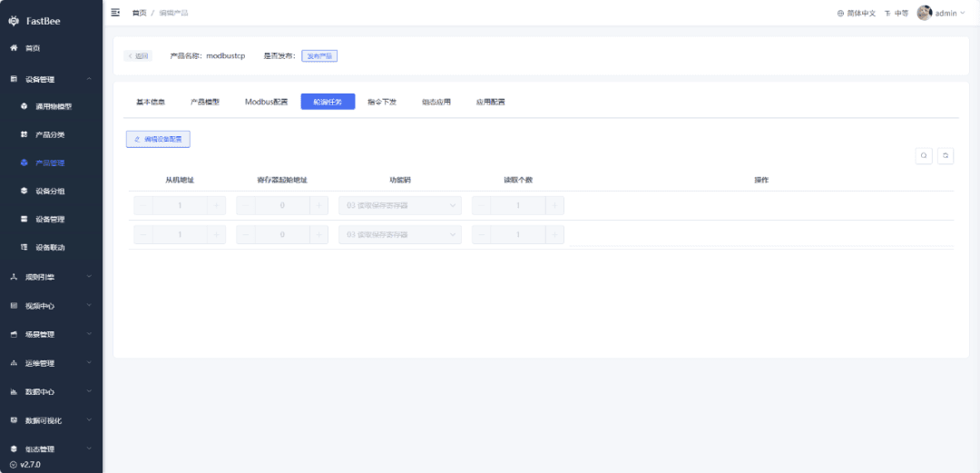Image resolution: width=980 pixels, height=473 pixels.
Task: Click the refresh icon button above table
Action: pyautogui.click(x=946, y=156)
